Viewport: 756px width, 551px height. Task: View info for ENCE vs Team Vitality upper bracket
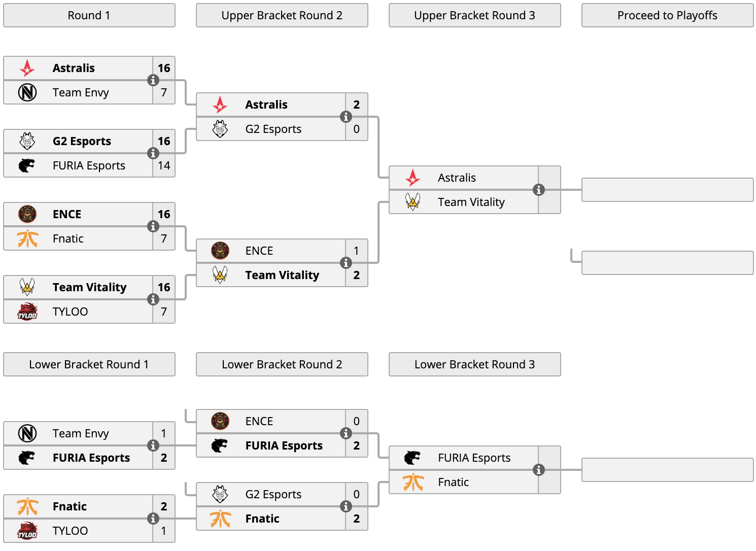coord(346,263)
